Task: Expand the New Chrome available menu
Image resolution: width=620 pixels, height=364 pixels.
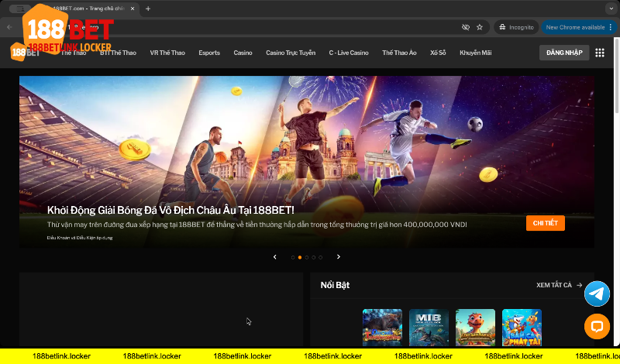Action: coord(611,27)
